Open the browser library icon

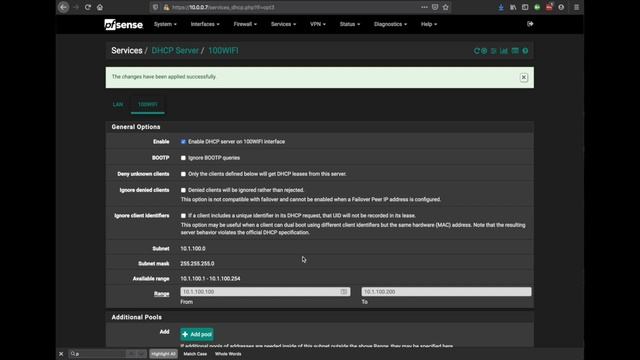(513, 7)
